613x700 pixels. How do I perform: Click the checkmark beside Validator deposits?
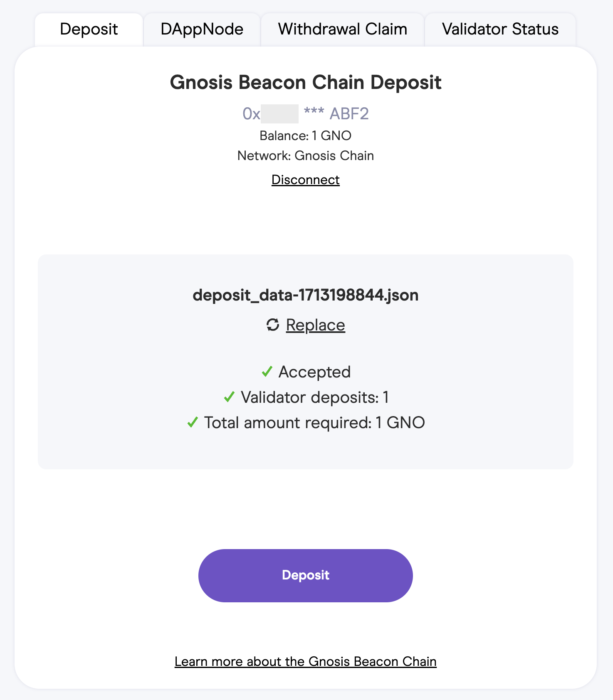[229, 397]
